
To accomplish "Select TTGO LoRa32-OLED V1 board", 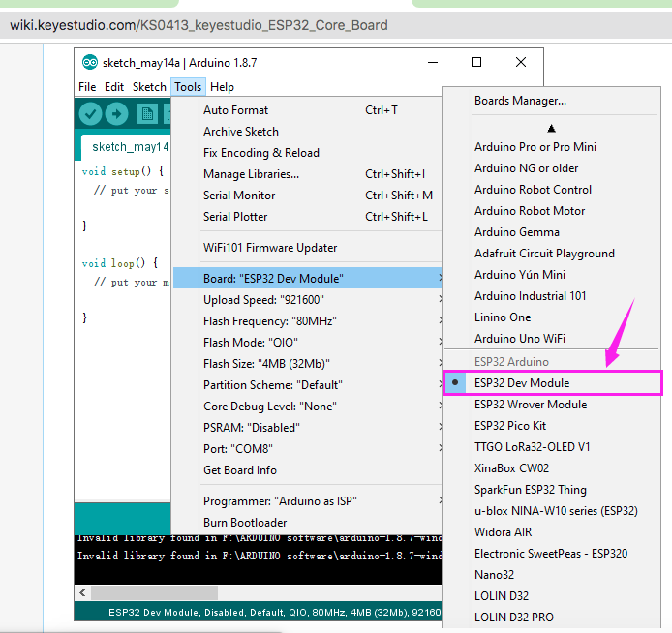I will (x=553, y=447).
